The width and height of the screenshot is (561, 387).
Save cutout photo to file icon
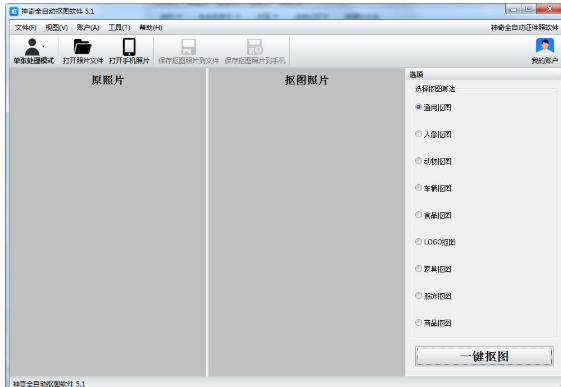189,47
